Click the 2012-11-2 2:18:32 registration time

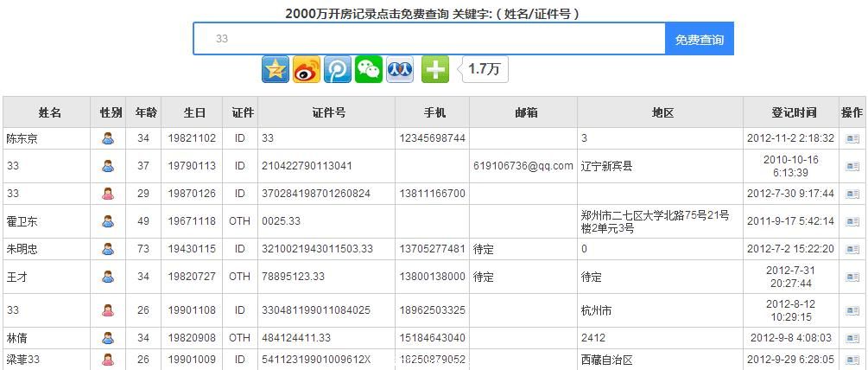[x=790, y=138]
